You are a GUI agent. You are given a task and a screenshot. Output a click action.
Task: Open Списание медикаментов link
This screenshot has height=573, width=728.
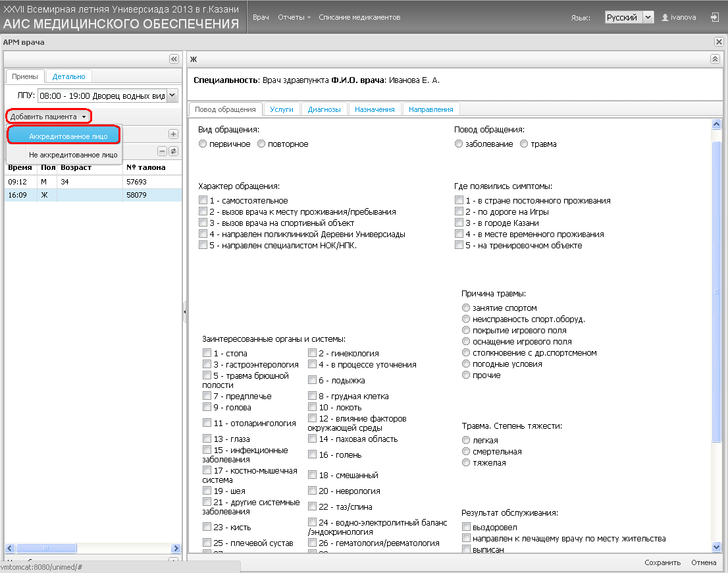[359, 17]
